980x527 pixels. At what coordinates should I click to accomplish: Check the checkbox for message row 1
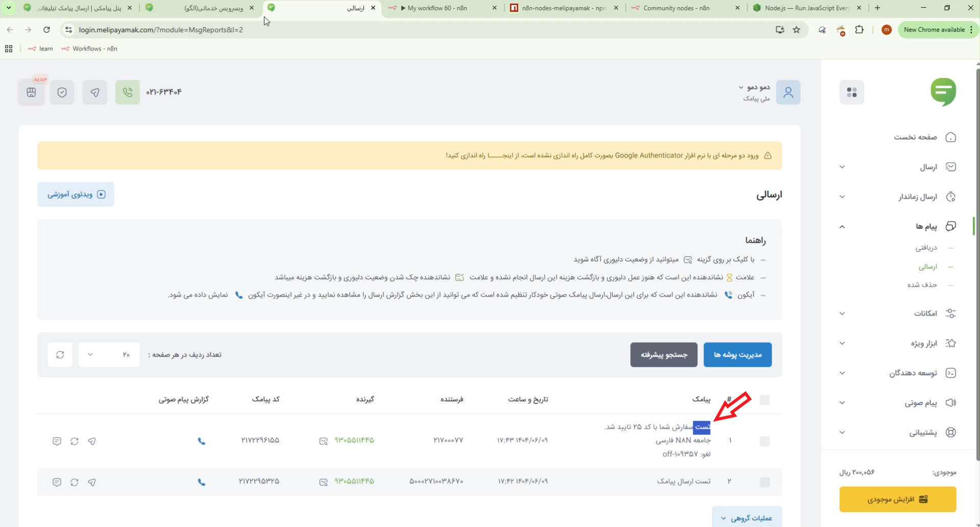point(764,441)
